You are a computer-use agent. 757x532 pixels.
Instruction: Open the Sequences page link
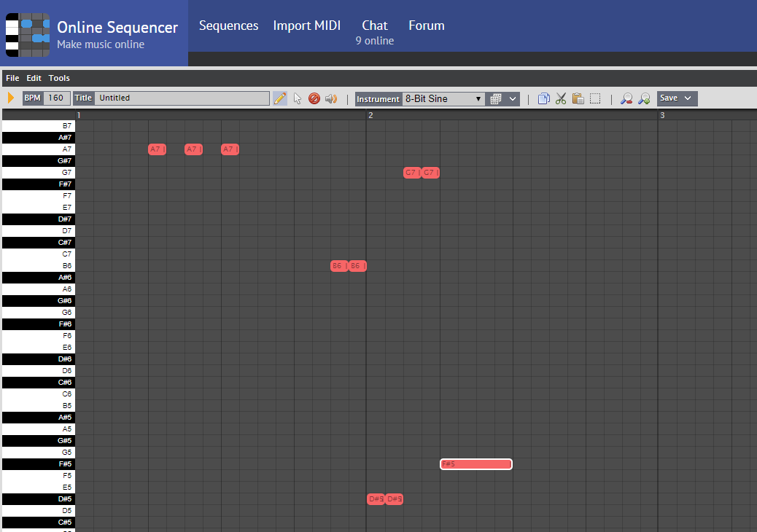pyautogui.click(x=228, y=26)
